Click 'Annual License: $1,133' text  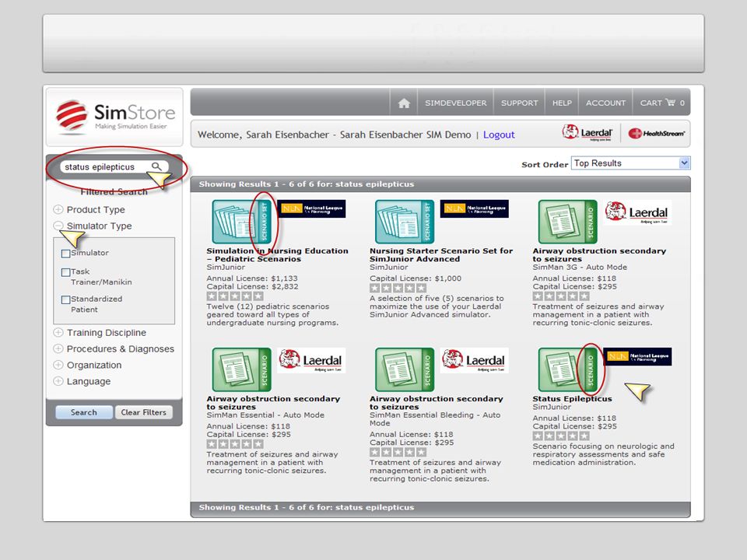click(252, 278)
